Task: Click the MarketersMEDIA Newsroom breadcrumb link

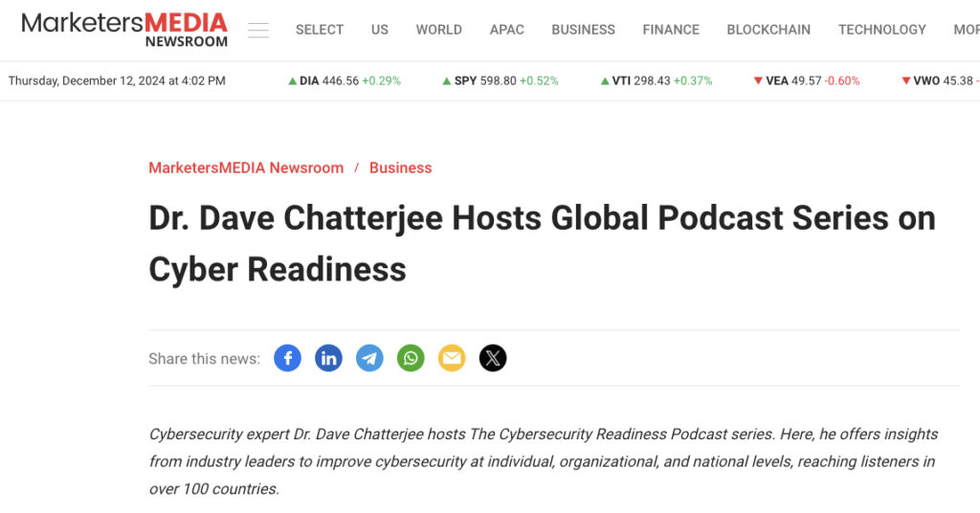Action: [x=246, y=167]
